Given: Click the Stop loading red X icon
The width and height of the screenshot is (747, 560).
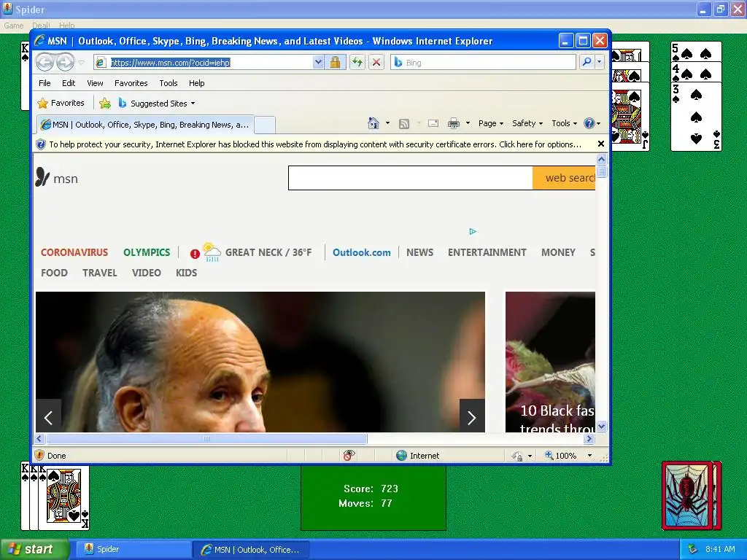Looking at the screenshot, I should 376,63.
